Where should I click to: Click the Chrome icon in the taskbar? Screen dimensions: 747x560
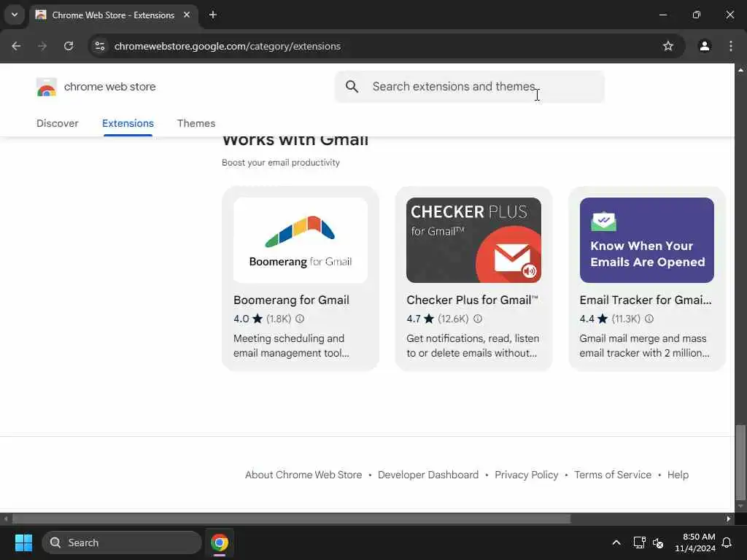220,542
